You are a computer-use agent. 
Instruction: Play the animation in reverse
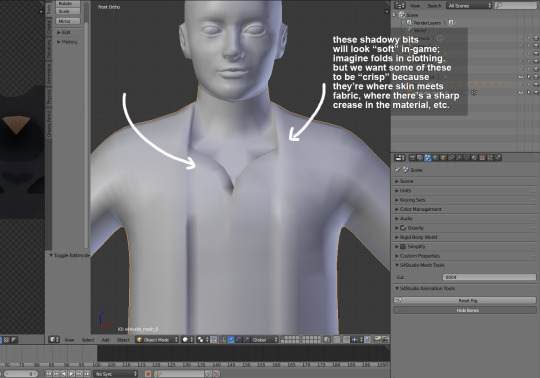(64, 374)
